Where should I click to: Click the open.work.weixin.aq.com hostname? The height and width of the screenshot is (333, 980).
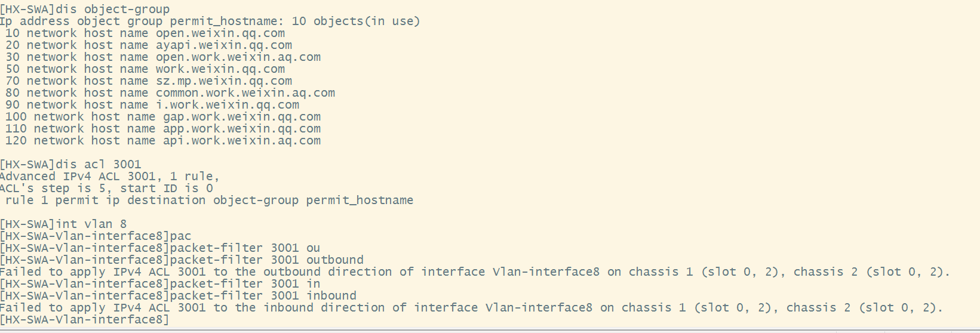point(238,57)
